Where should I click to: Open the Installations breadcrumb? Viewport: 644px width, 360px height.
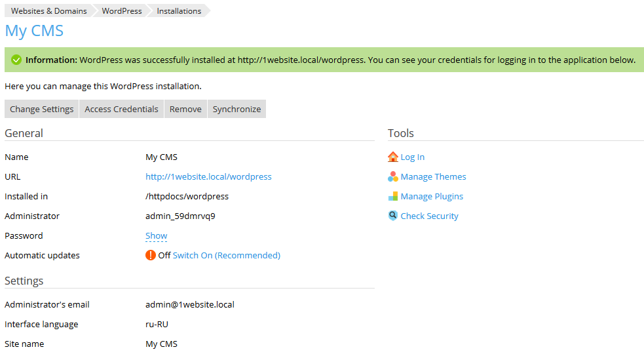click(179, 10)
